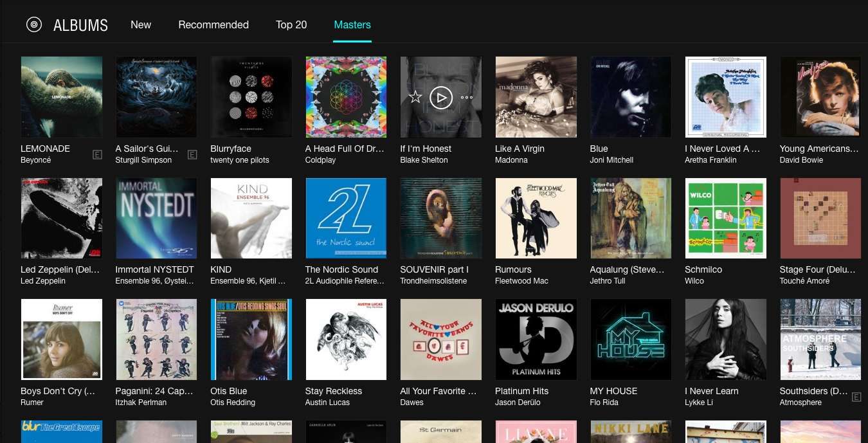868x443 pixels.
Task: Open Aqualung album cover
Action: pos(631,219)
